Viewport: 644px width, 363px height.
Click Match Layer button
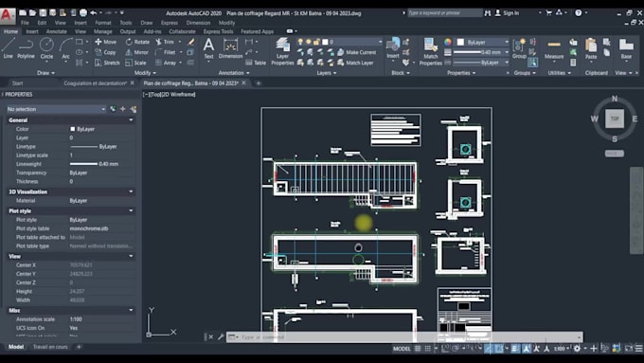point(355,63)
